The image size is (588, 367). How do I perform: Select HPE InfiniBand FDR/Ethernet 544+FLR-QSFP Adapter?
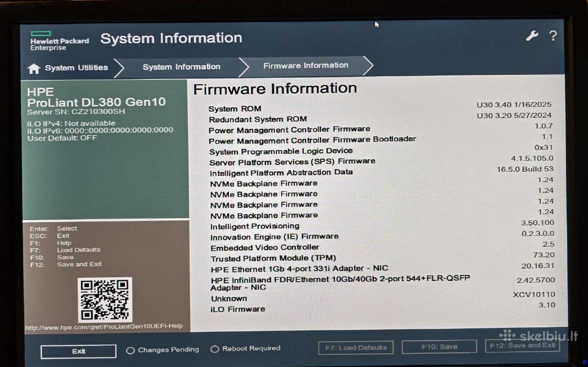pyautogui.click(x=383, y=283)
